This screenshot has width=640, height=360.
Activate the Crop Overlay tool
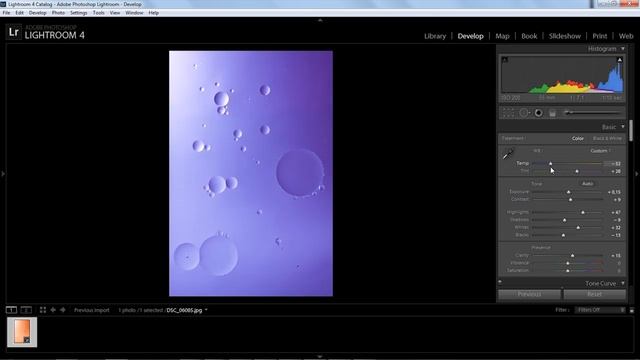tap(508, 113)
